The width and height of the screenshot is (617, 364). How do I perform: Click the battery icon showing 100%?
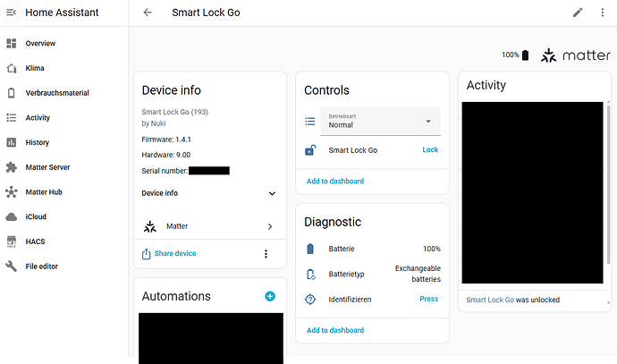[x=525, y=55]
